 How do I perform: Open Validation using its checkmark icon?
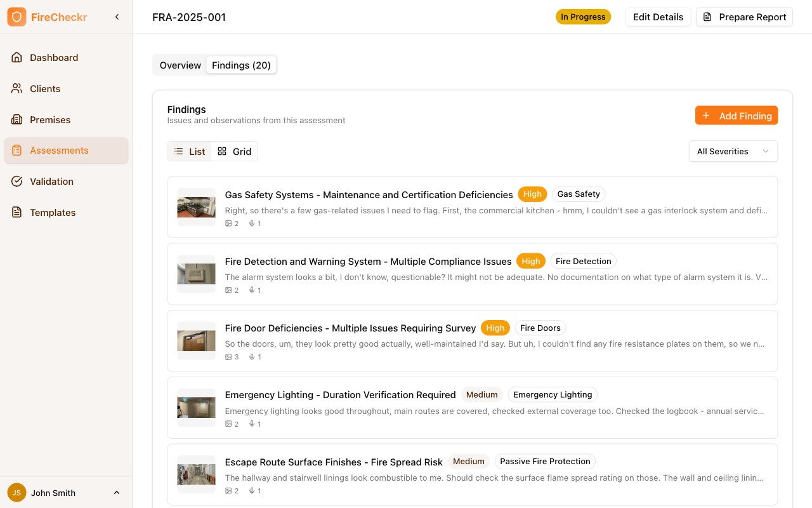click(x=16, y=181)
